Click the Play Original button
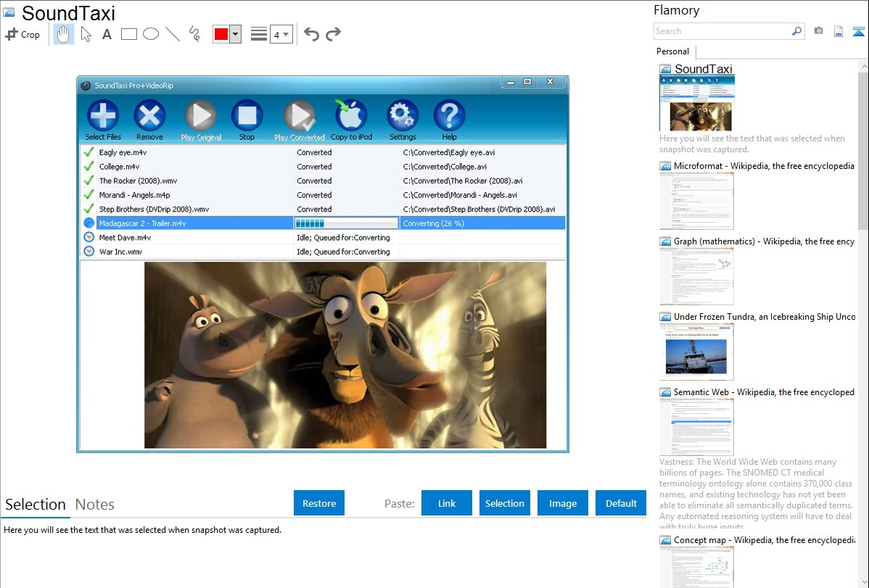This screenshot has height=588, width=869. [x=201, y=120]
